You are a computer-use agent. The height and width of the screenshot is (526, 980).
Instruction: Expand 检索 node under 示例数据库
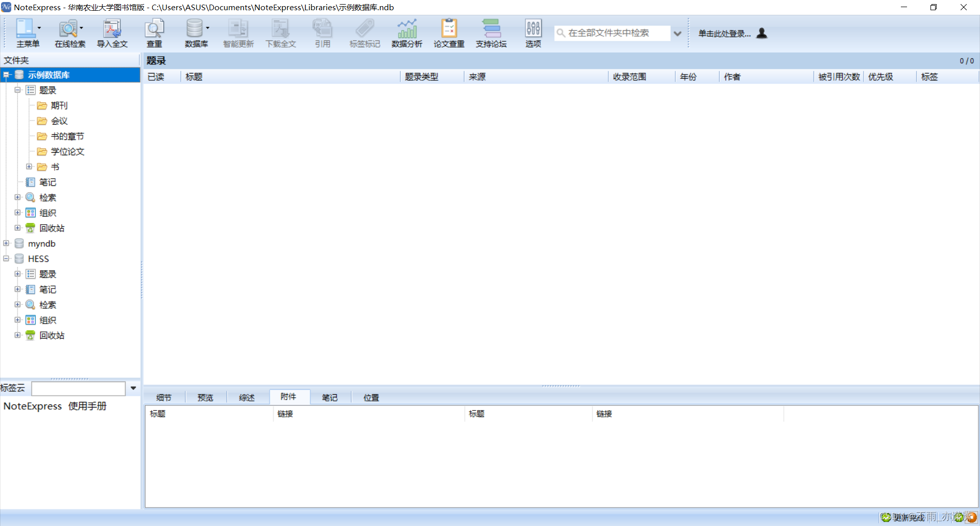click(17, 197)
